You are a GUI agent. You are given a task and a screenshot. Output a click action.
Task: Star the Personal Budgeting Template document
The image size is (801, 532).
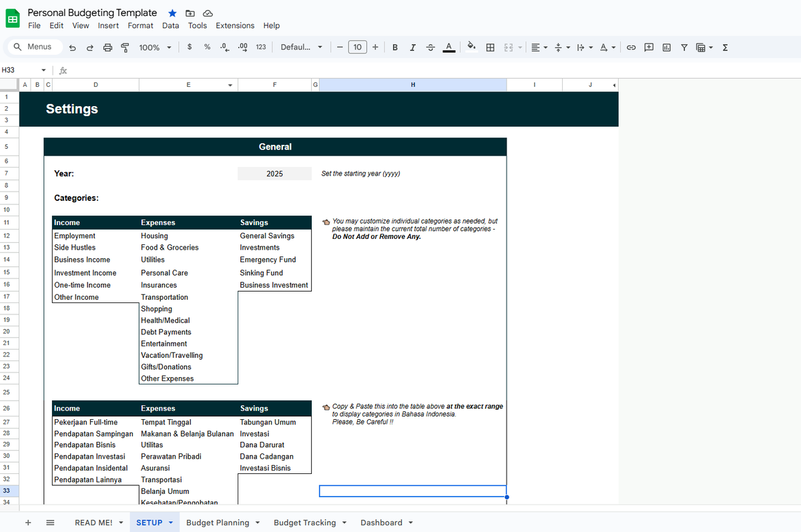[x=173, y=13]
